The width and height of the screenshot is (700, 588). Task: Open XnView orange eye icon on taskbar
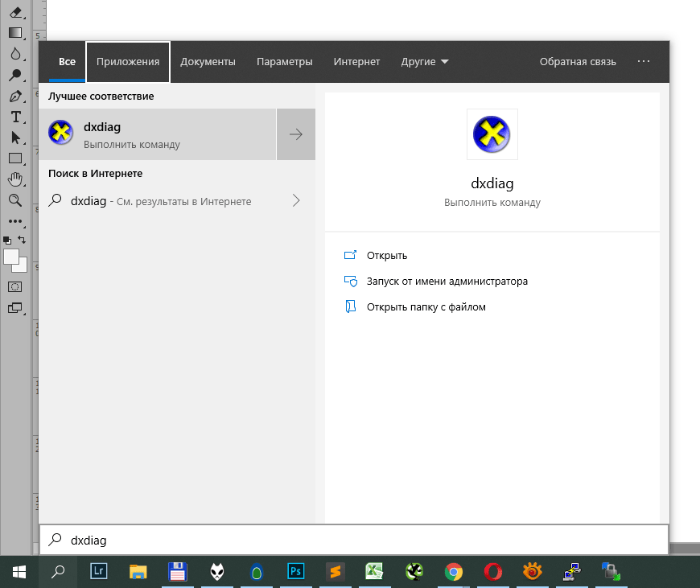(532, 572)
